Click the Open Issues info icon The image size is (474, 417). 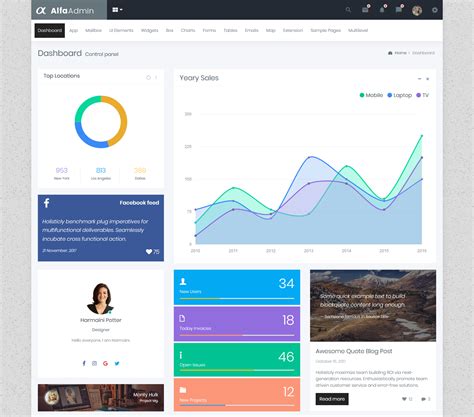[181, 355]
